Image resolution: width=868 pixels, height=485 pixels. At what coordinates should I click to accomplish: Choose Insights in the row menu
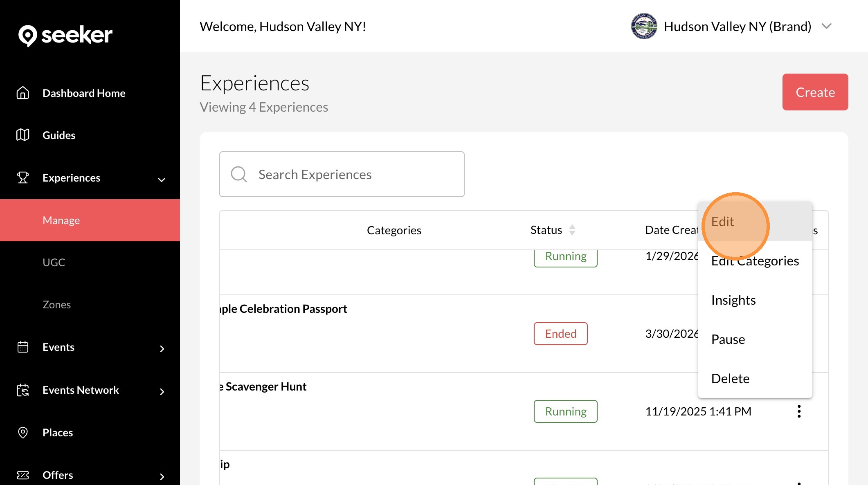coord(733,300)
